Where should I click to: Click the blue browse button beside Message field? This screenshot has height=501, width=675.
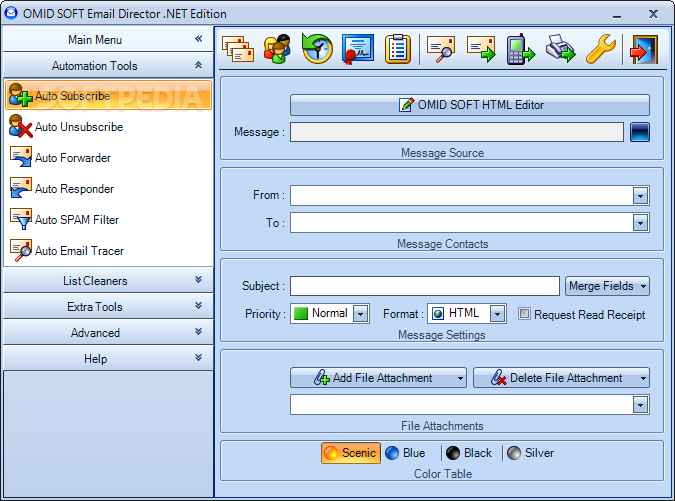click(640, 132)
